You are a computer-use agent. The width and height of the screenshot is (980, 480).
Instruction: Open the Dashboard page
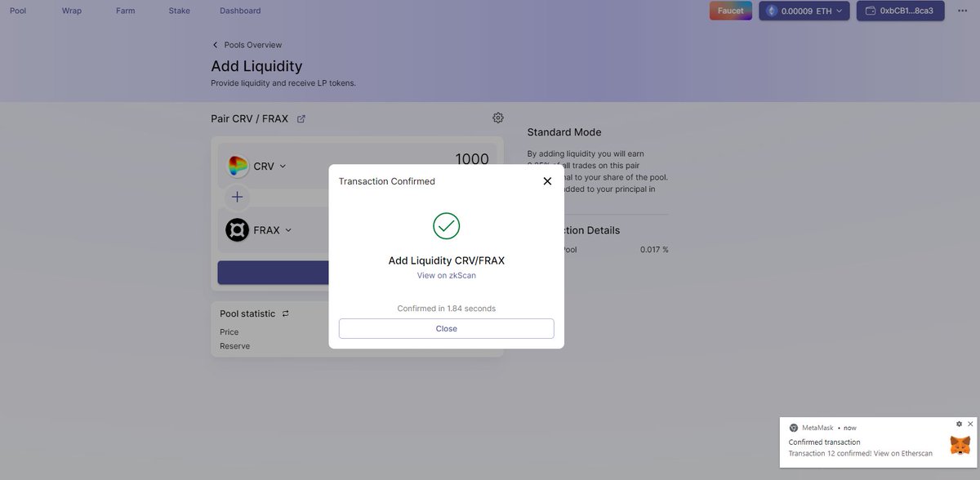(240, 11)
